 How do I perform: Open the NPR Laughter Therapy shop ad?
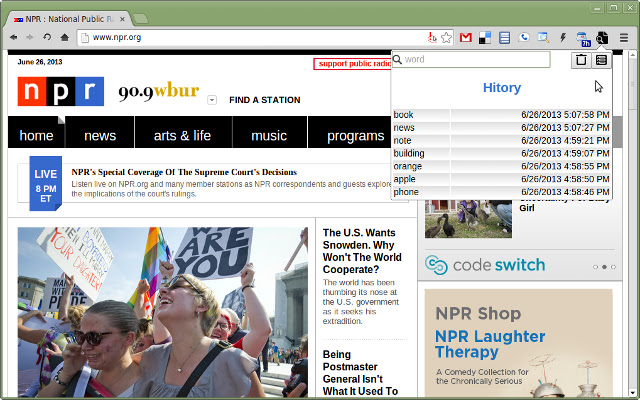coord(518,343)
